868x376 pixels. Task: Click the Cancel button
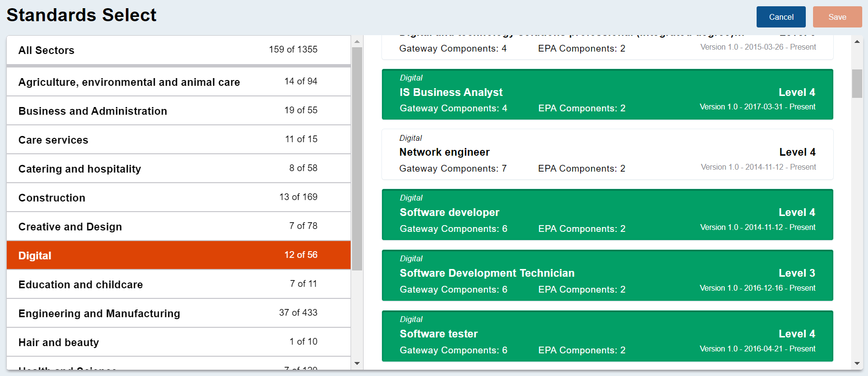[781, 17]
